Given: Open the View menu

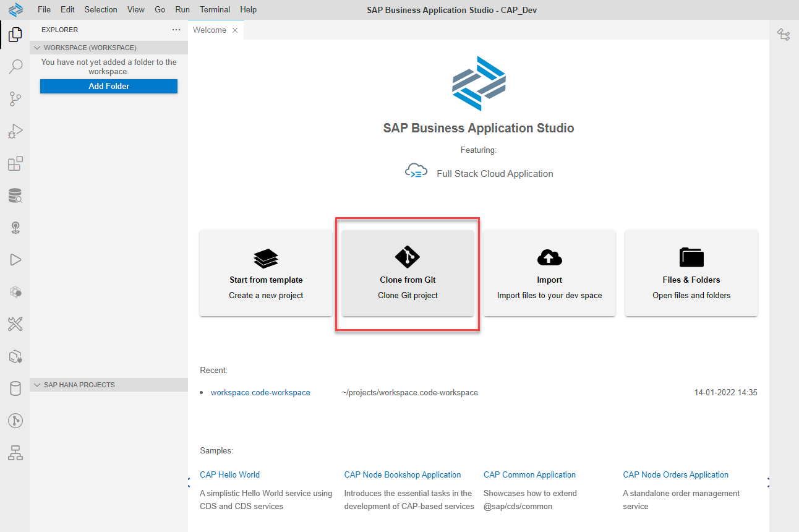Looking at the screenshot, I should (x=135, y=10).
